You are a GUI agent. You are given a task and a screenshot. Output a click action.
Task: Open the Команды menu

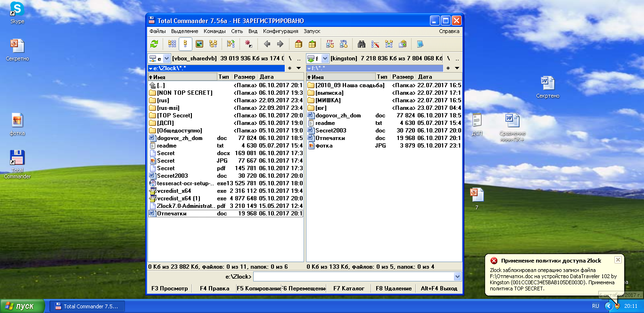215,31
